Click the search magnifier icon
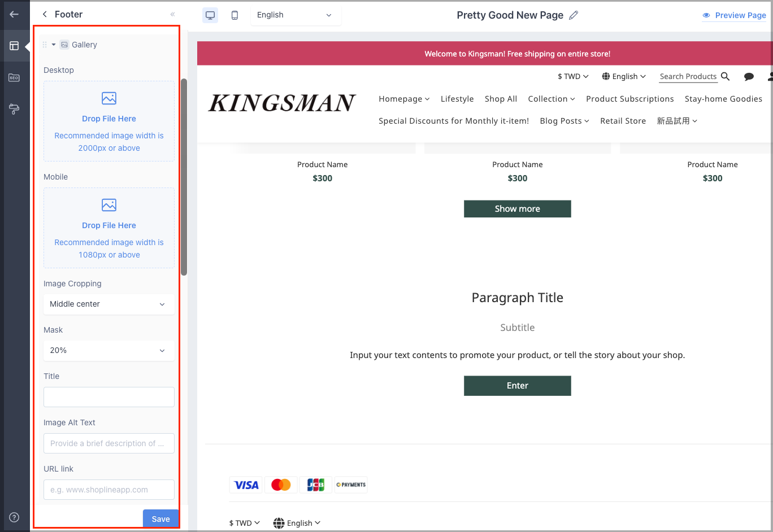This screenshot has height=532, width=773. [726, 76]
